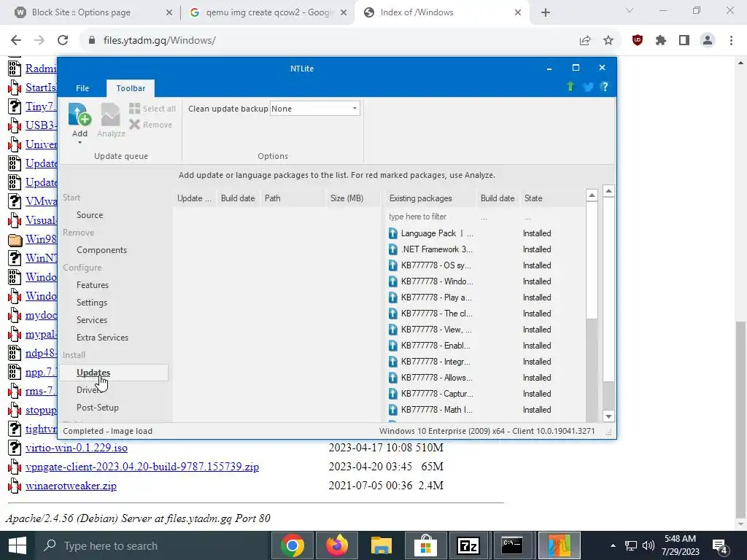Open Firefox from taskbar
This screenshot has height=560, width=747.
coord(337,545)
